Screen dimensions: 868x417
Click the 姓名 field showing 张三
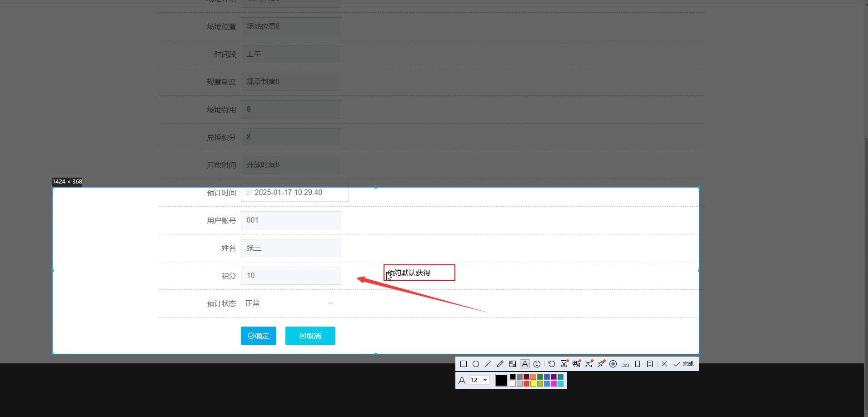(291, 248)
